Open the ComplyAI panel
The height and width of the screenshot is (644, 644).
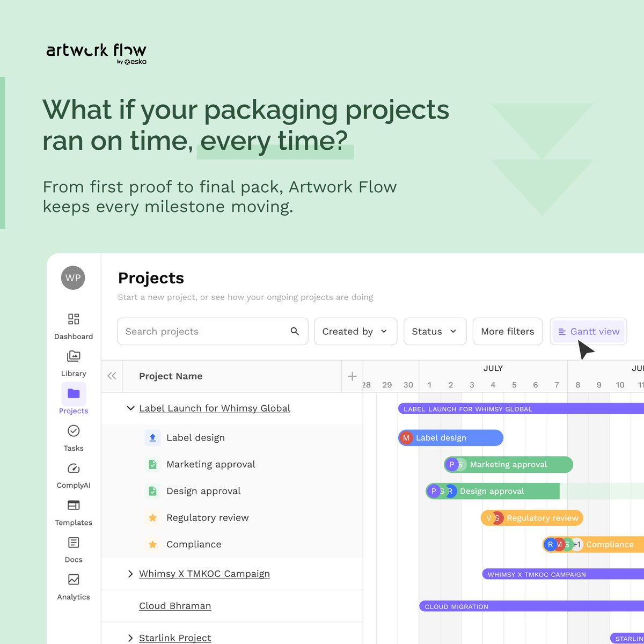(x=74, y=474)
